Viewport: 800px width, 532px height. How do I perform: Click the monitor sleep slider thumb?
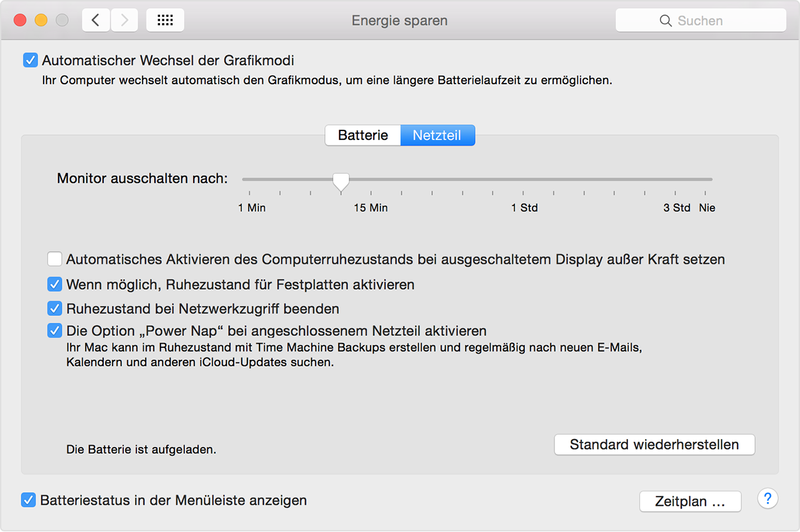pos(341,181)
